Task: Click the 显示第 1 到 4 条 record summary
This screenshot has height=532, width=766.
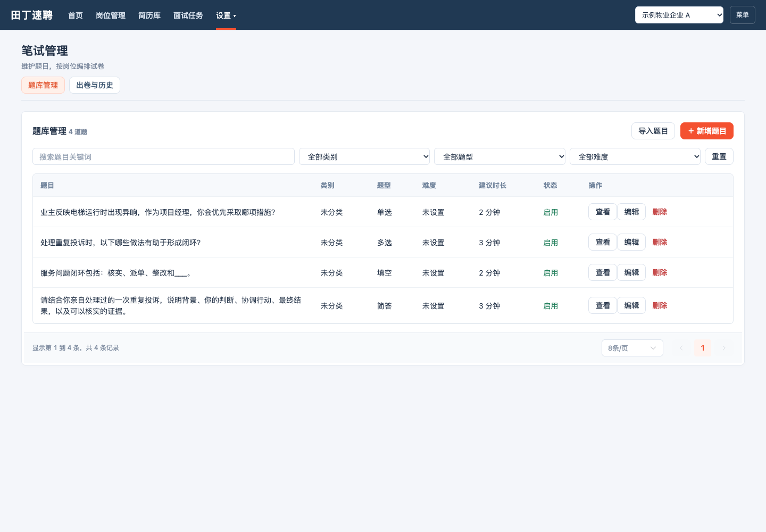Action: [76, 348]
